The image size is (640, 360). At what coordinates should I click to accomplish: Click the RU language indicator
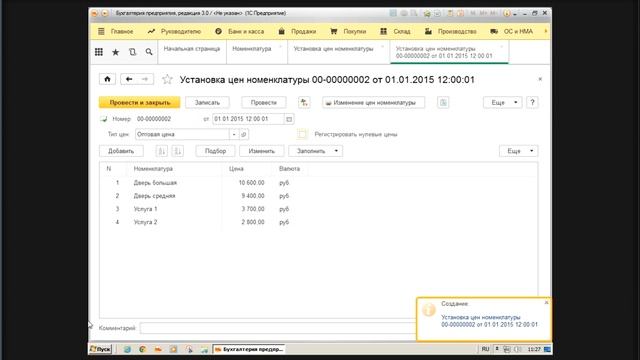(485, 349)
